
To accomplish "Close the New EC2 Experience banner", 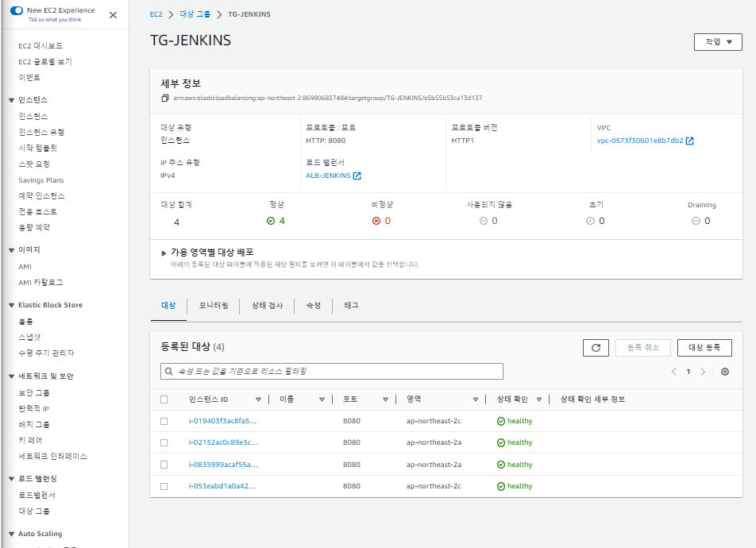I will [114, 15].
